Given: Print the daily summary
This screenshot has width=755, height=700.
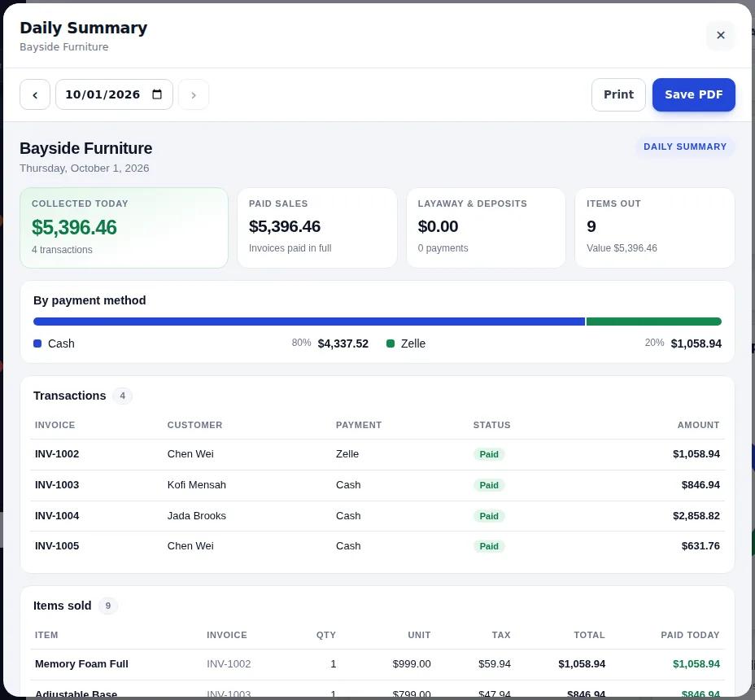Looking at the screenshot, I should point(618,94).
